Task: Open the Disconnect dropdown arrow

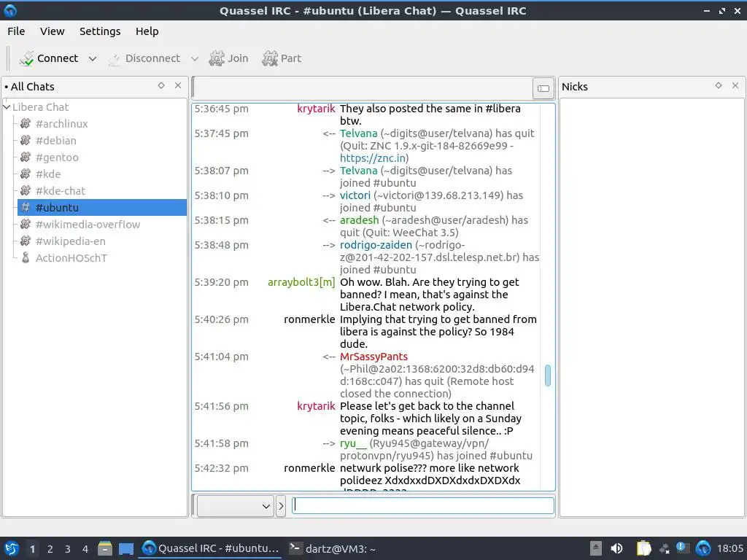Action: pos(194,58)
